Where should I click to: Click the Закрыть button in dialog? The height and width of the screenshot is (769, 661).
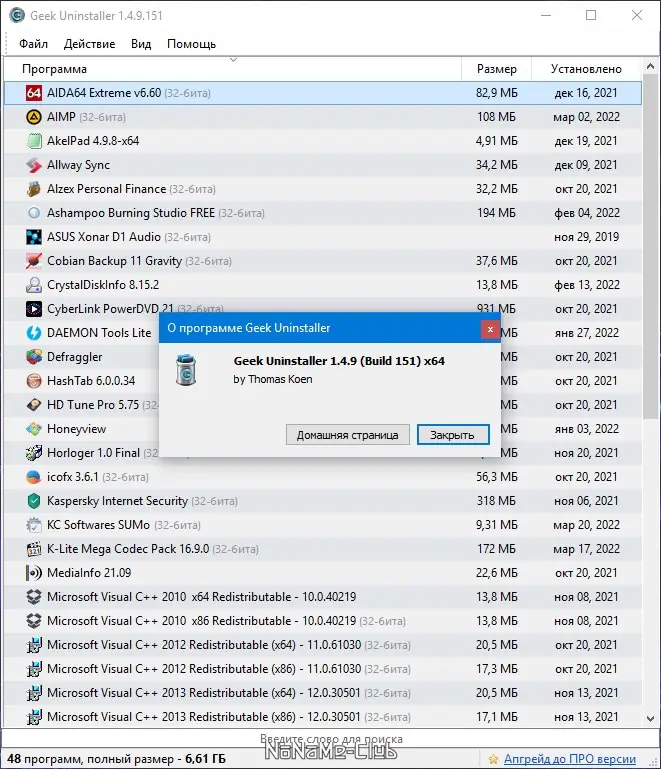tap(453, 435)
